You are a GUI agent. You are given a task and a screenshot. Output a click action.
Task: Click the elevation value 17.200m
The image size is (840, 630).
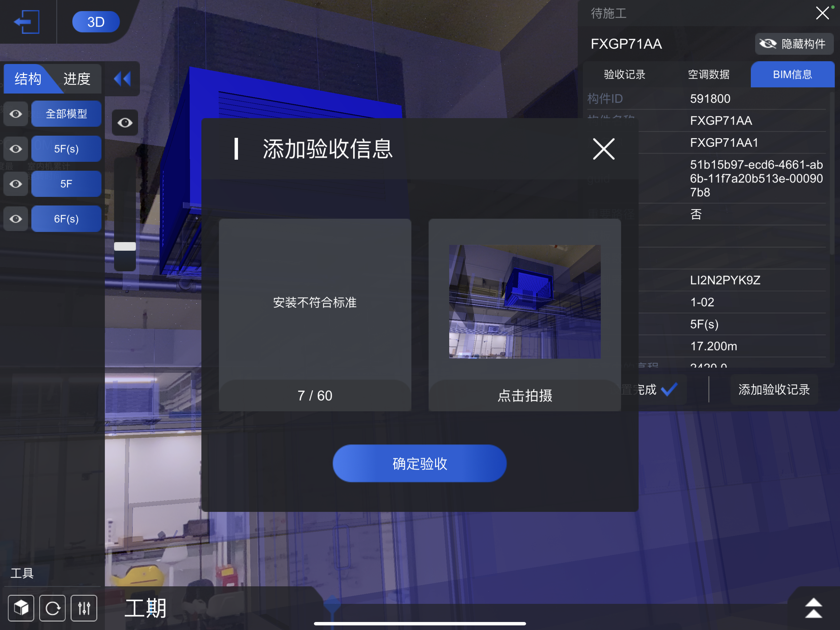[x=714, y=346]
